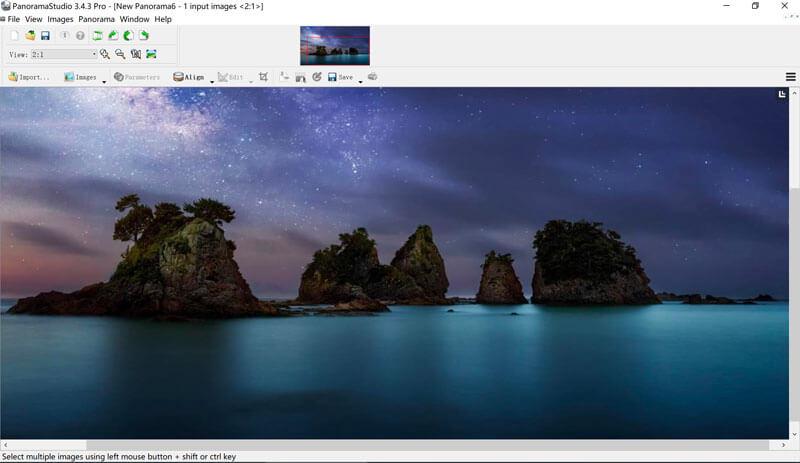Zoom in with the magnifier plus icon
The image size is (800, 463).
(105, 54)
